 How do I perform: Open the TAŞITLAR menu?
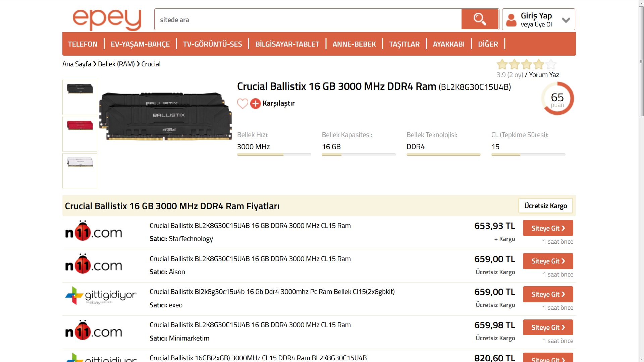404,44
